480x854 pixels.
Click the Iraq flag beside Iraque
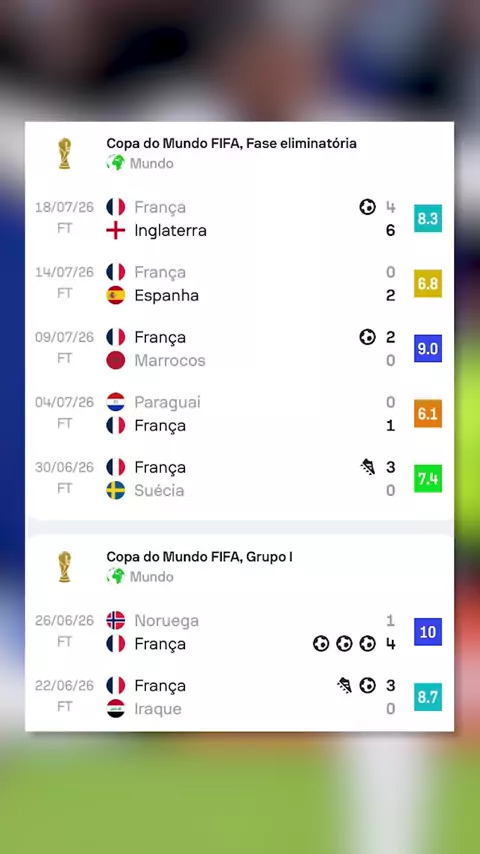[116, 709]
